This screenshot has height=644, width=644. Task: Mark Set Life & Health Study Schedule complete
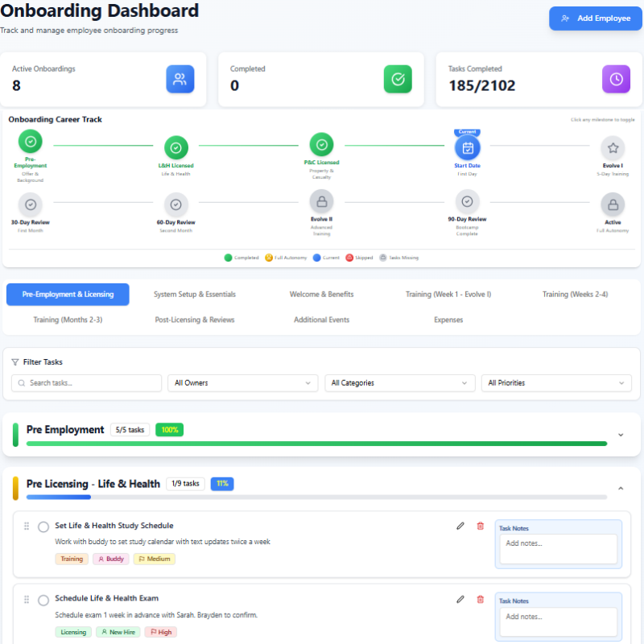click(43, 526)
